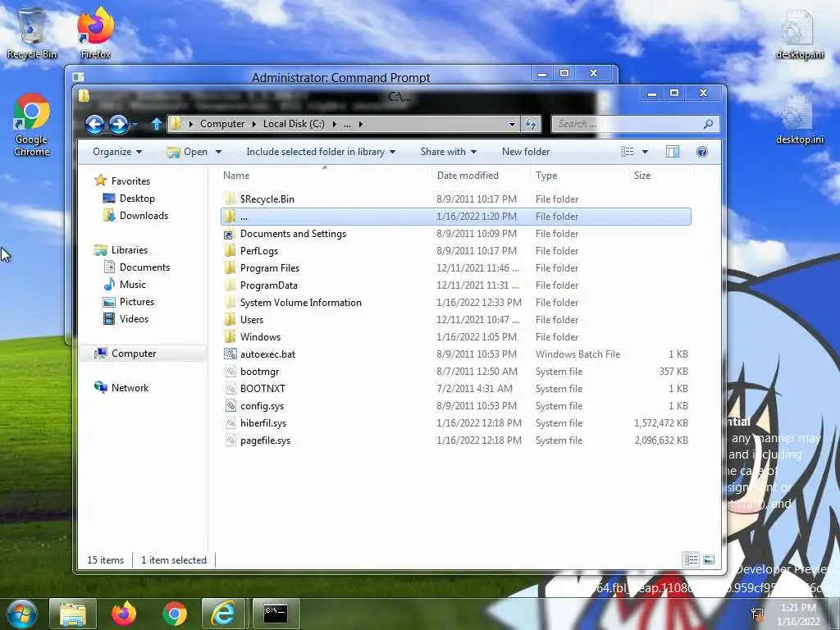The width and height of the screenshot is (840, 630).
Task: Click the search magnifier icon
Action: pos(708,124)
